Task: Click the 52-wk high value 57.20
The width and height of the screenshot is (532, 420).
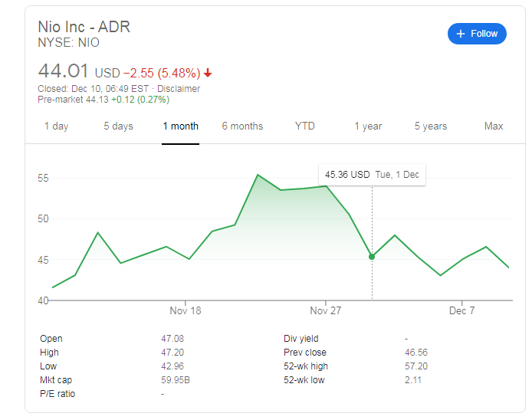Action: click(x=416, y=366)
